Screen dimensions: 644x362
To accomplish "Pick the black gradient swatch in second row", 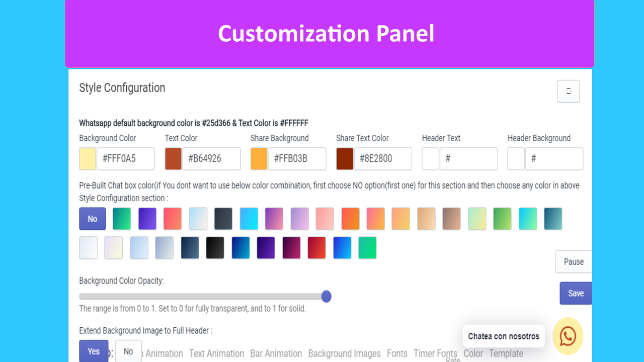I will [215, 247].
